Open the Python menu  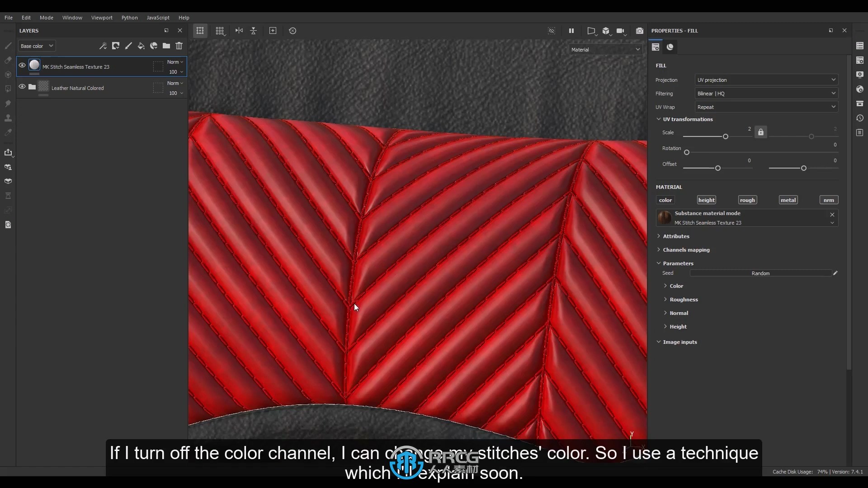[x=129, y=18]
